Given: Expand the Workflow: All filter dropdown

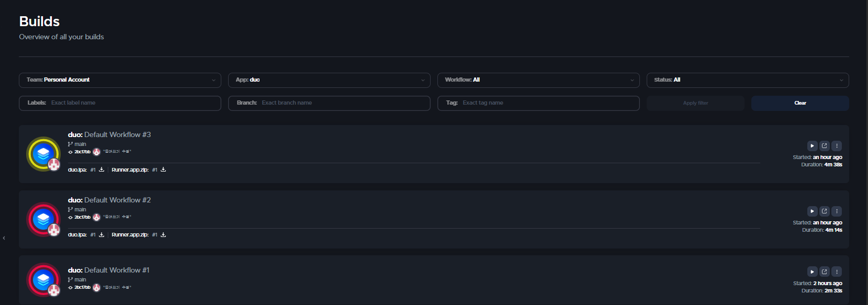Looking at the screenshot, I should pyautogui.click(x=538, y=80).
